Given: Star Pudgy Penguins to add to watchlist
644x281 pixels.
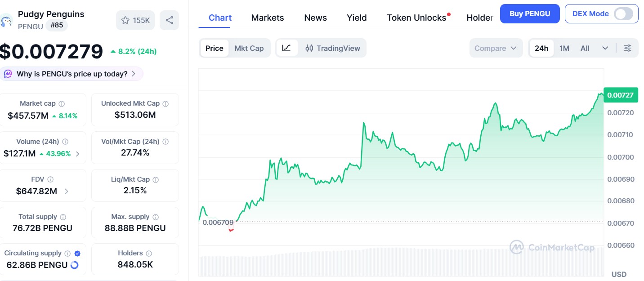Looking at the screenshot, I should [x=125, y=20].
